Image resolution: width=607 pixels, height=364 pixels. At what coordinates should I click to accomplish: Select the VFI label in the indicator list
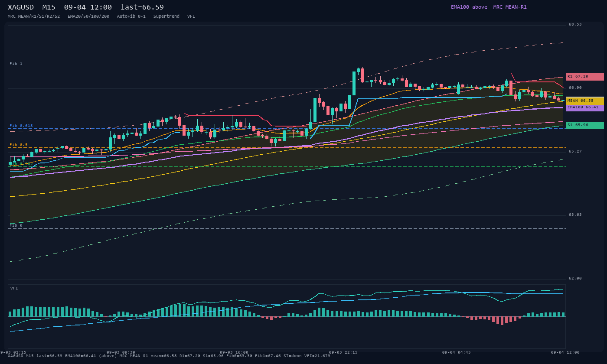coord(191,16)
